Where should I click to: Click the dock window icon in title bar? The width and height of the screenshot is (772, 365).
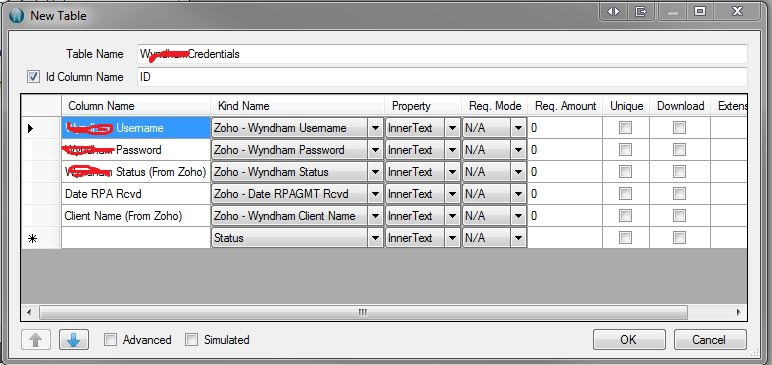pyautogui.click(x=640, y=12)
